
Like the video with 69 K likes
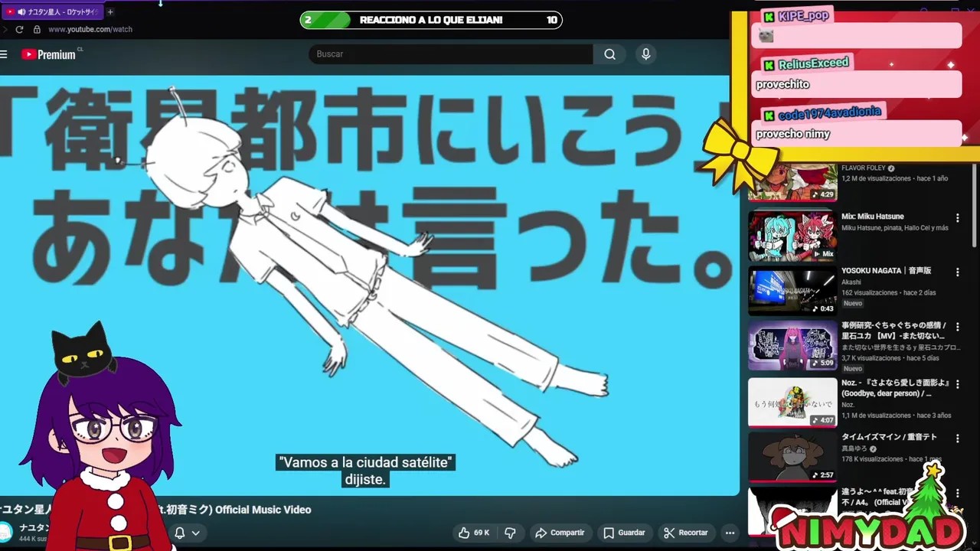coord(474,533)
